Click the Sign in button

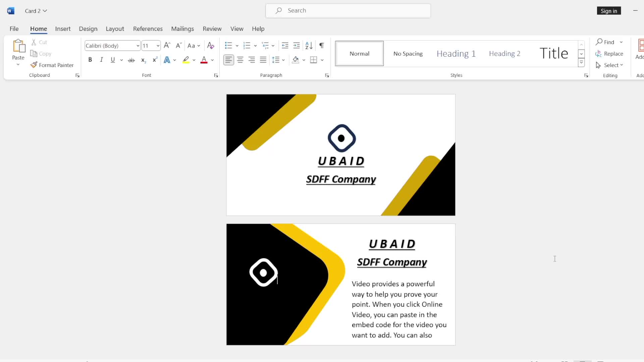click(609, 11)
